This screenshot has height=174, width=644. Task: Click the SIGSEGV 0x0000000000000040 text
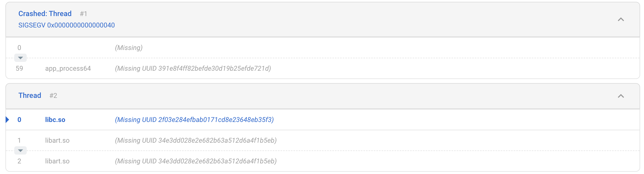pyautogui.click(x=67, y=25)
